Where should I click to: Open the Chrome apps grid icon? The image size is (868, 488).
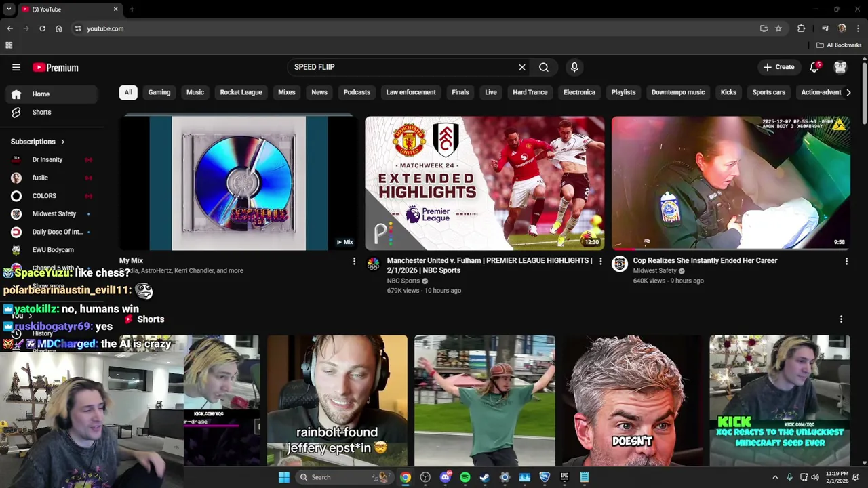[9, 45]
